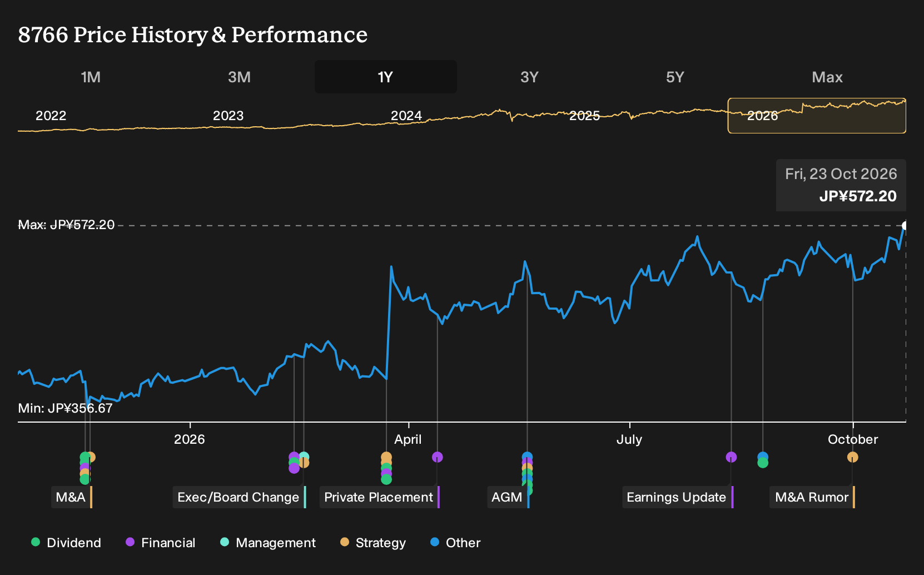Select the 3M range tab
This screenshot has height=575, width=924.
(x=239, y=77)
